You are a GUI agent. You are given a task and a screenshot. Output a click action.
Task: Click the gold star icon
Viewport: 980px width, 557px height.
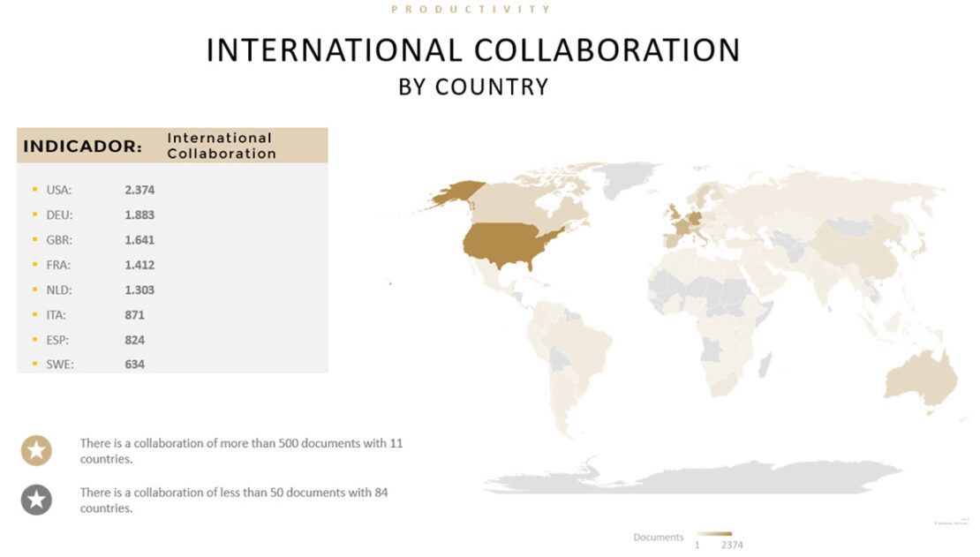coord(36,450)
